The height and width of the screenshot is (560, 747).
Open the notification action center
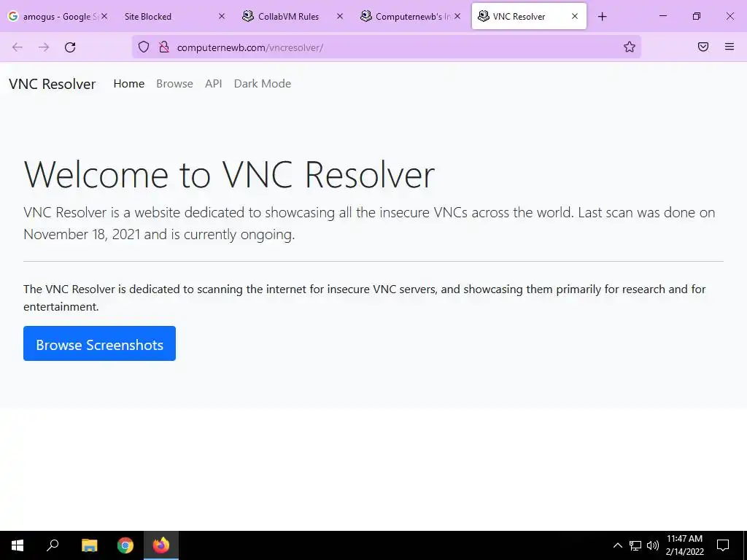coord(723,545)
